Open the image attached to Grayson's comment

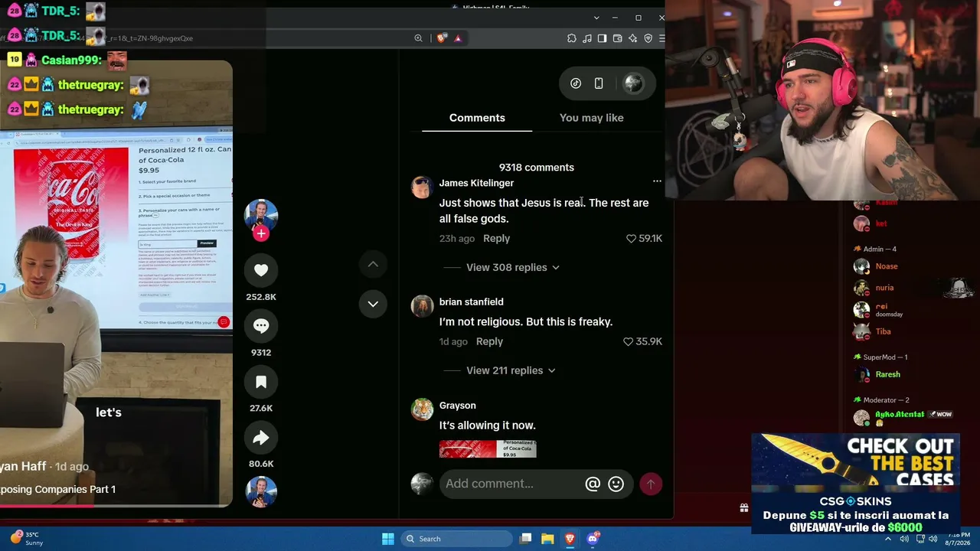pyautogui.click(x=488, y=449)
